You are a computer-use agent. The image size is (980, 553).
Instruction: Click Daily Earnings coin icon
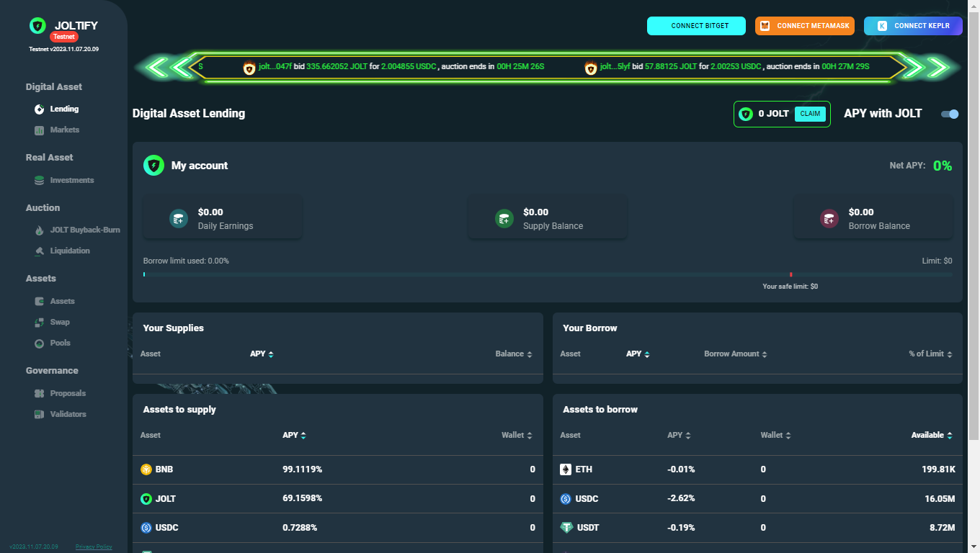click(x=179, y=219)
